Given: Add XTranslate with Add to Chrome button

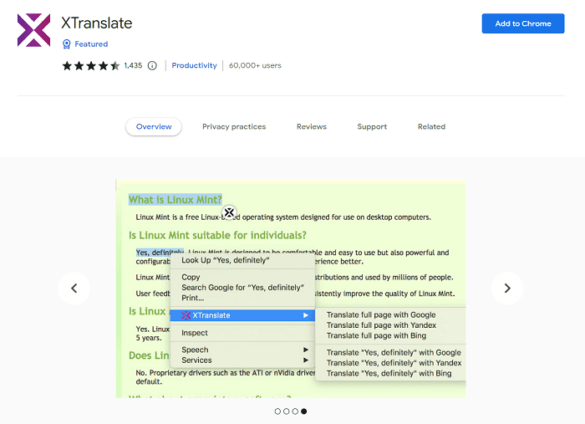Looking at the screenshot, I should point(523,24).
